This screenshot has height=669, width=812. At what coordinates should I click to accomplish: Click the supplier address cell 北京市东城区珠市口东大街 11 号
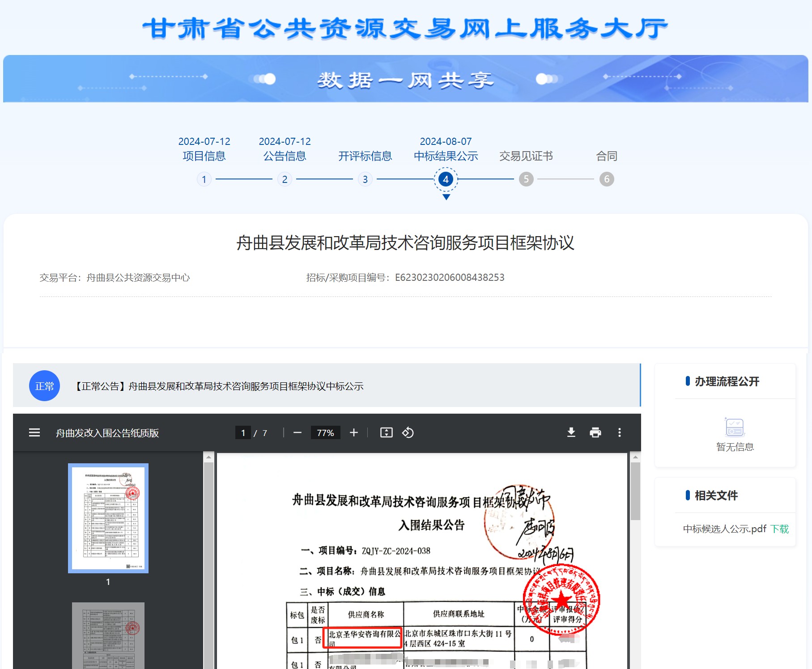tap(458, 638)
